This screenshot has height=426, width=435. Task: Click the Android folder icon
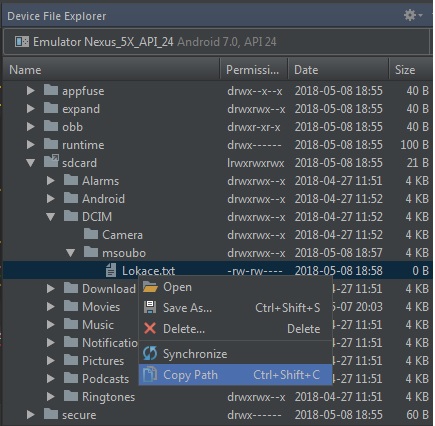pos(71,198)
